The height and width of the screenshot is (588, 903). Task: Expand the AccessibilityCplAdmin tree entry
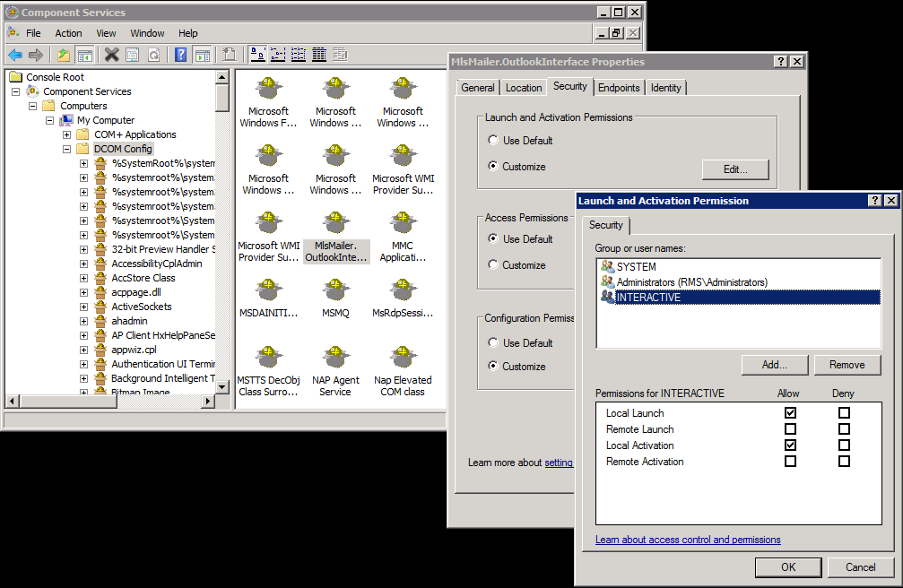(83, 264)
